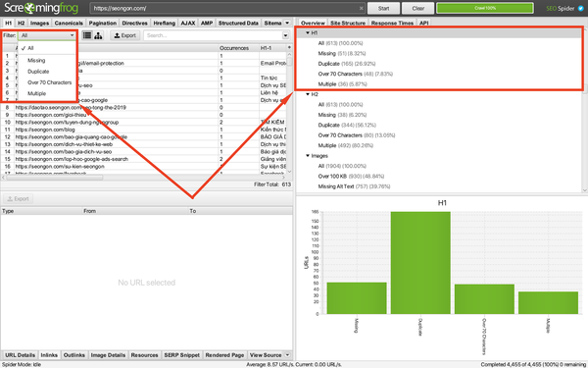The width and height of the screenshot is (588, 368).
Task: Click the Start crawl button
Action: pyautogui.click(x=383, y=8)
